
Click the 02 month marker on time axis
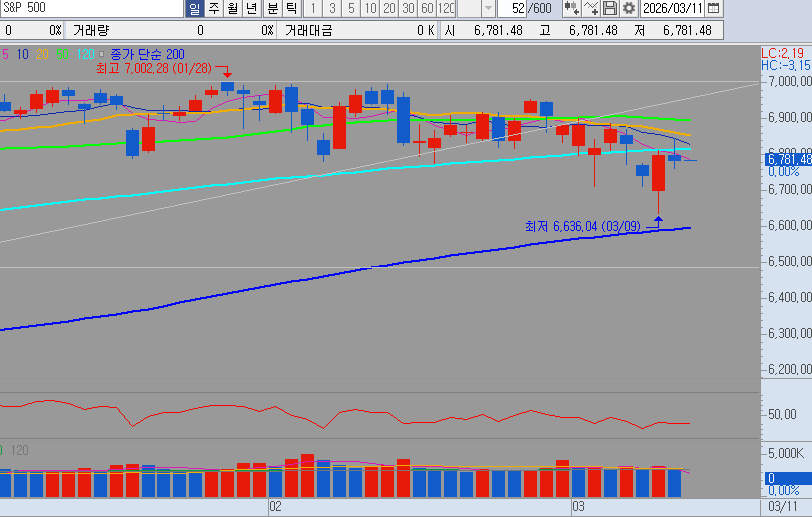(x=276, y=507)
